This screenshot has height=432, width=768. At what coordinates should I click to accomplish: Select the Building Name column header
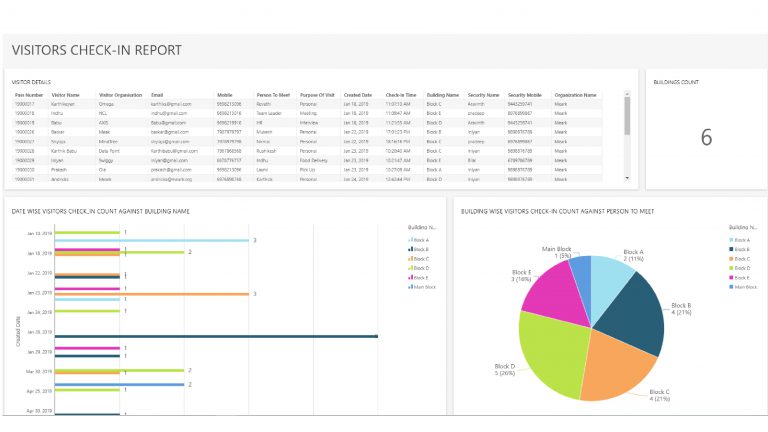[x=442, y=95]
